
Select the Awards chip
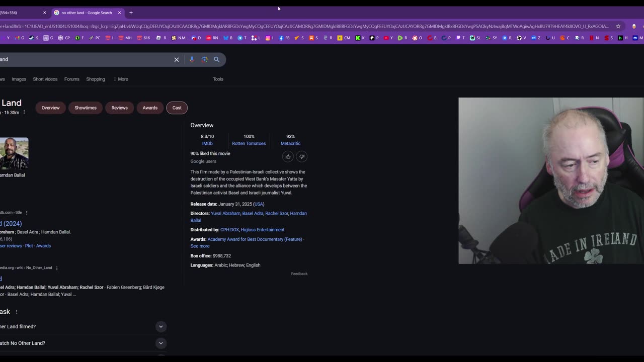(x=150, y=108)
